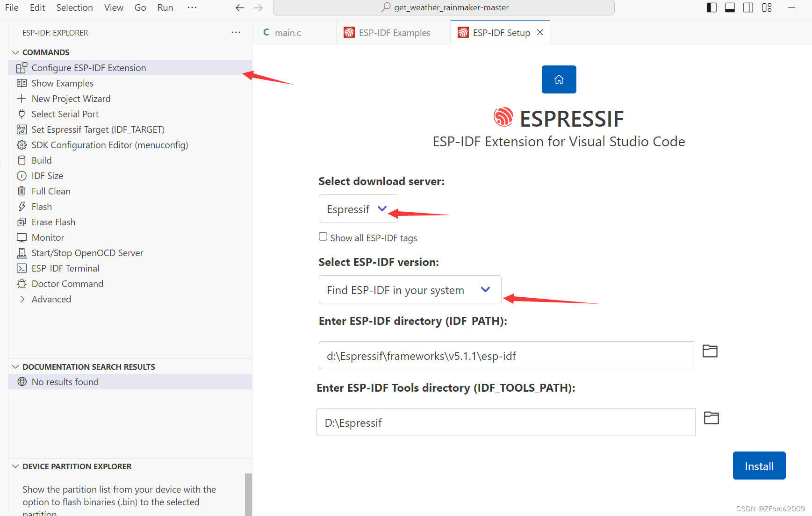Go back with left arrow
This screenshot has height=516, width=812.
click(240, 7)
